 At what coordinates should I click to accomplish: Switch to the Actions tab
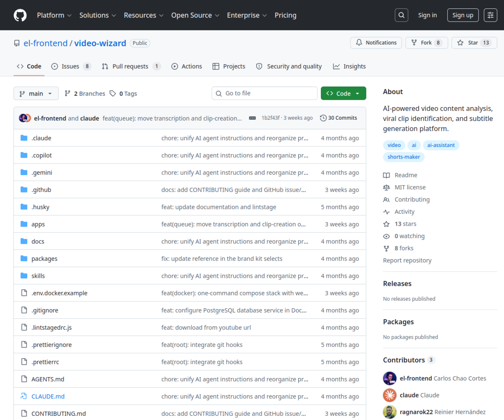point(187,66)
